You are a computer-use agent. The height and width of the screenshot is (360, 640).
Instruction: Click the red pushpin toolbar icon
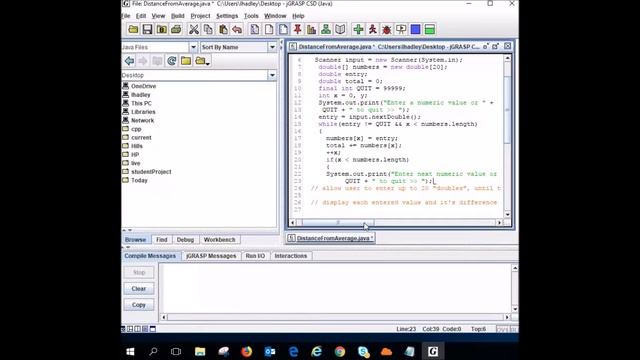click(x=298, y=29)
